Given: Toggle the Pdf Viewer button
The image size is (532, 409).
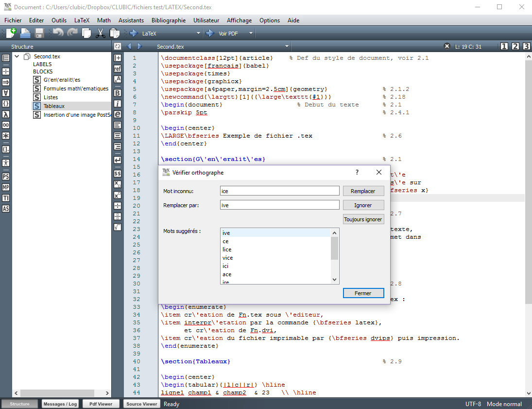Looking at the screenshot, I should pyautogui.click(x=101, y=404).
